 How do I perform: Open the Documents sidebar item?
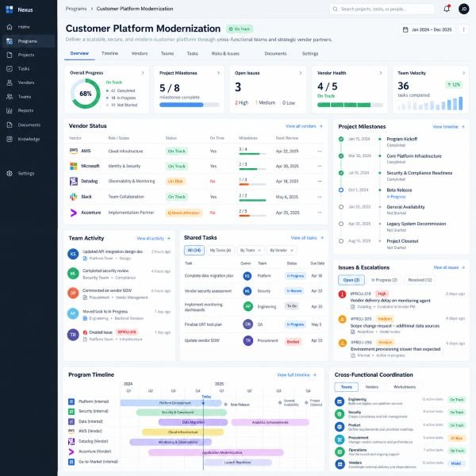coord(27,125)
